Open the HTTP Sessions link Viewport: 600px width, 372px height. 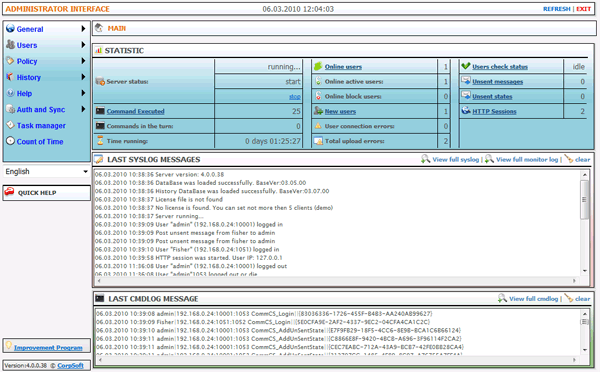(x=494, y=111)
